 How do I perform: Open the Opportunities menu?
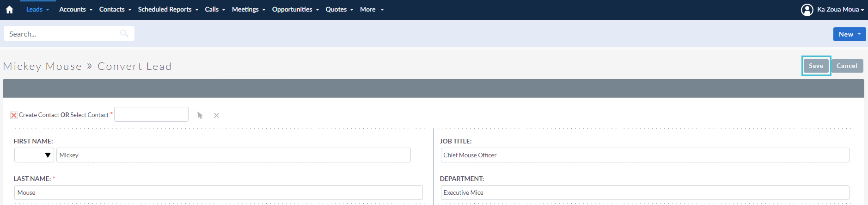pyautogui.click(x=295, y=9)
